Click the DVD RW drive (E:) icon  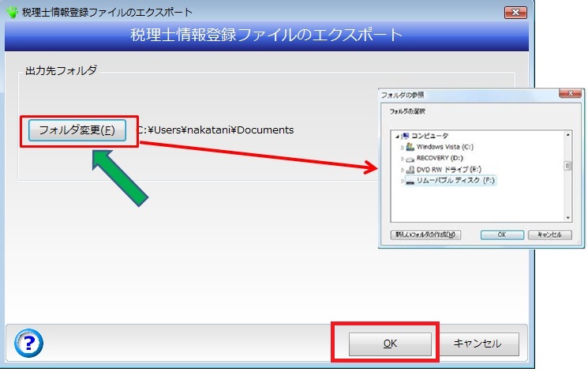click(x=410, y=170)
